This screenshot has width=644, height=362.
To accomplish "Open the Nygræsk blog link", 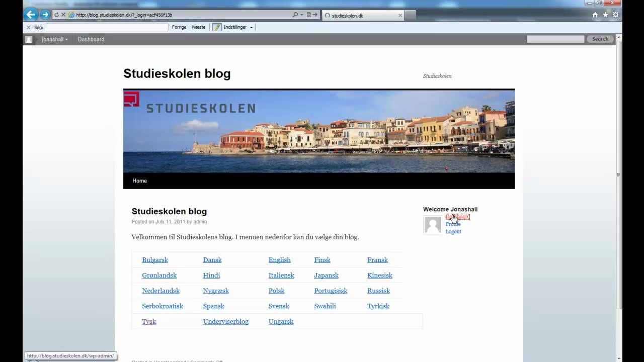I will point(216,291).
